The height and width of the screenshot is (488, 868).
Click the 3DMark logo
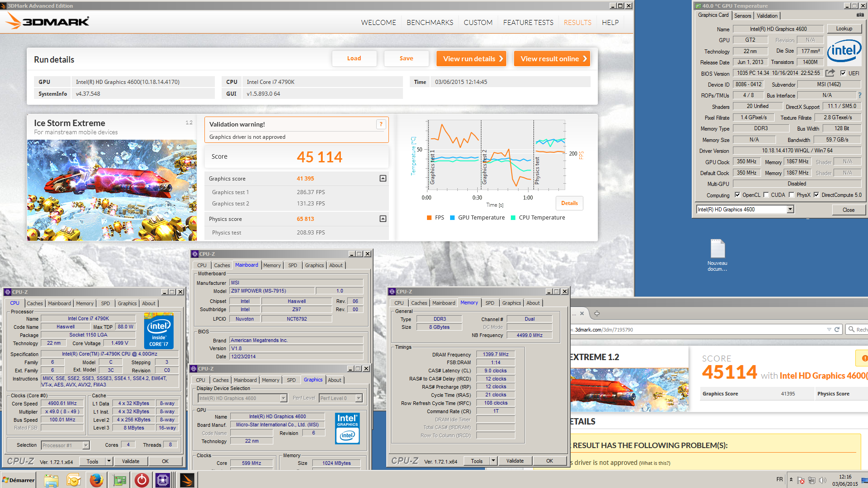click(x=47, y=21)
